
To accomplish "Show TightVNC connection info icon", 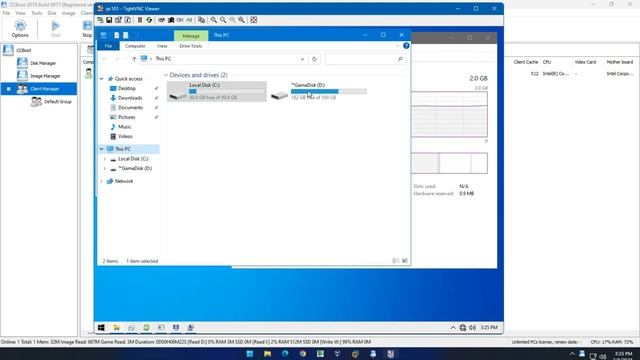I will pyautogui.click(x=128, y=20).
